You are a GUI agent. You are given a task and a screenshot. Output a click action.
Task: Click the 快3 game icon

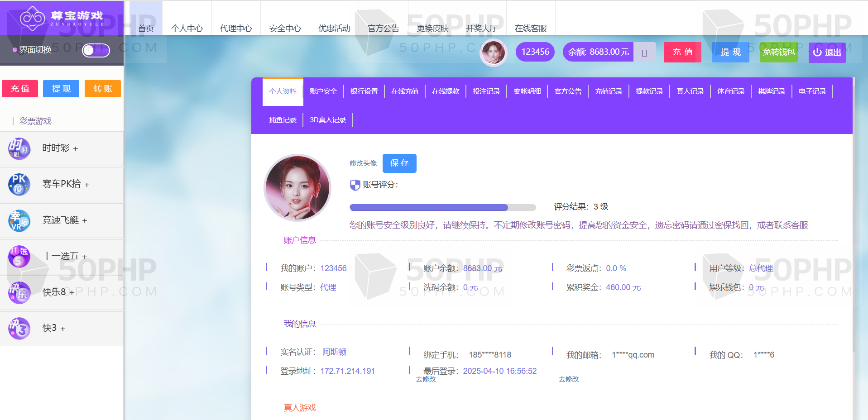tap(19, 328)
